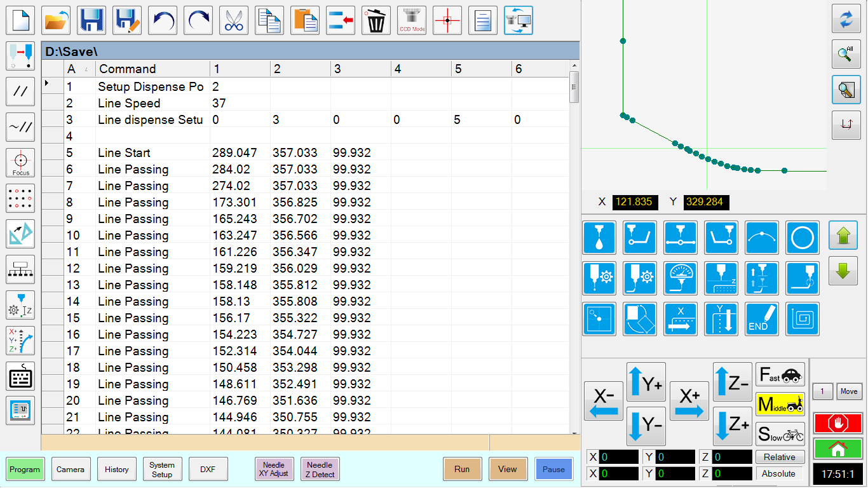Click the circle dispense command icon
This screenshot has height=488, width=868.
click(803, 238)
